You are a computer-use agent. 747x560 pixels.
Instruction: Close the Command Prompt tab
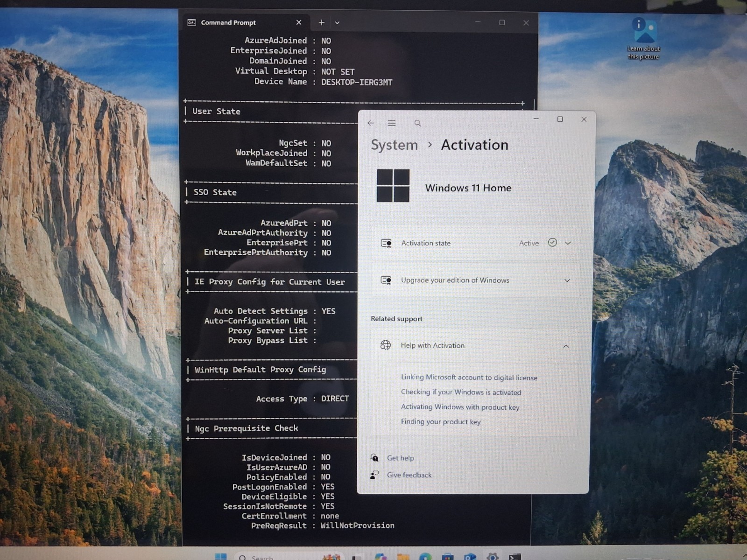click(299, 22)
